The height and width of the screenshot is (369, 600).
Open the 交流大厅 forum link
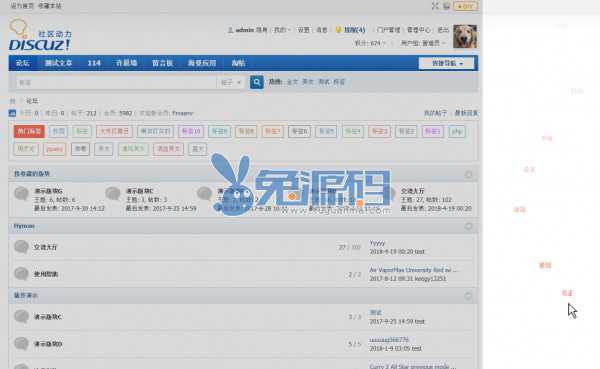[x=45, y=247]
